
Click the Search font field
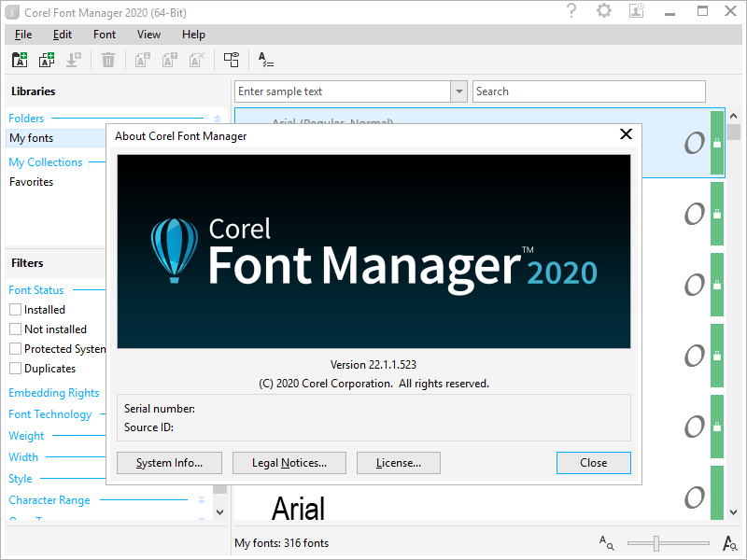589,91
